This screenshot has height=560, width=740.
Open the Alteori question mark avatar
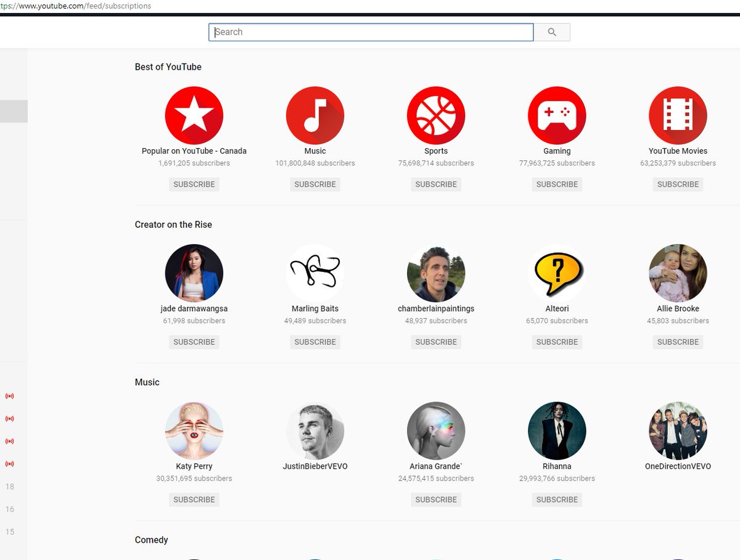pyautogui.click(x=557, y=273)
